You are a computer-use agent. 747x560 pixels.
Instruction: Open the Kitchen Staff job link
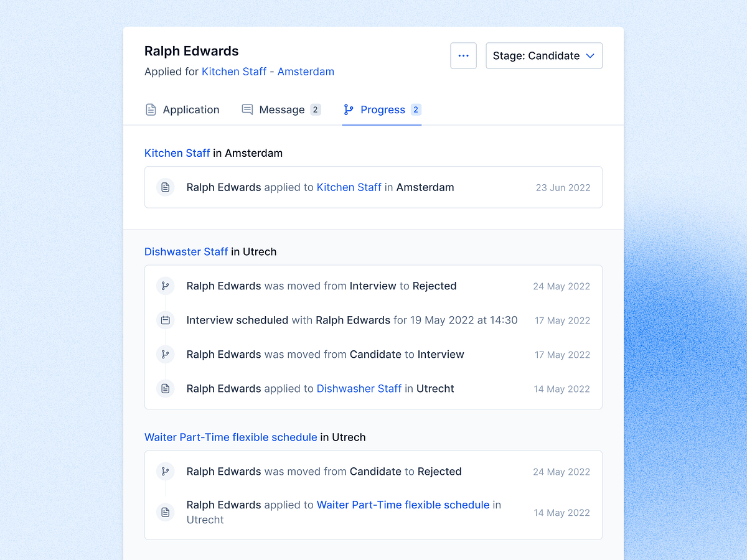[234, 72]
